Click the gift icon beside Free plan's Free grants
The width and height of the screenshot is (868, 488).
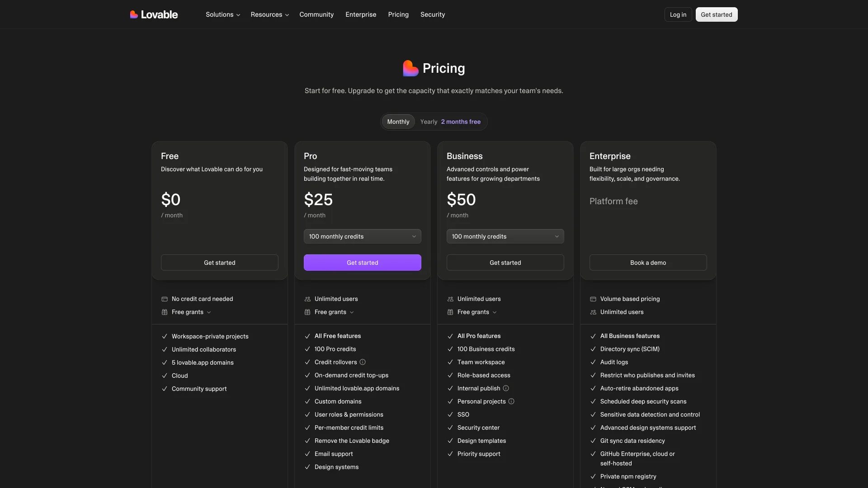[165, 312]
